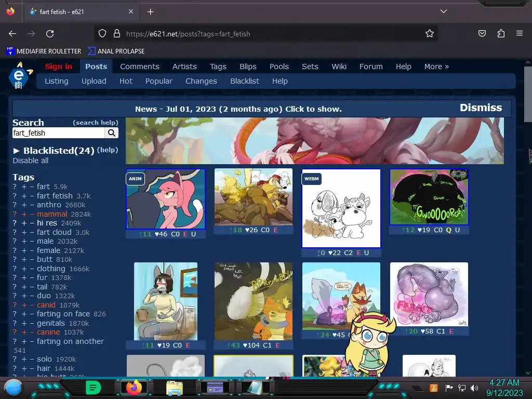Expand the Blacklisted(24) section triangle
Image resolution: width=532 pixels, height=399 pixels.
click(16, 151)
